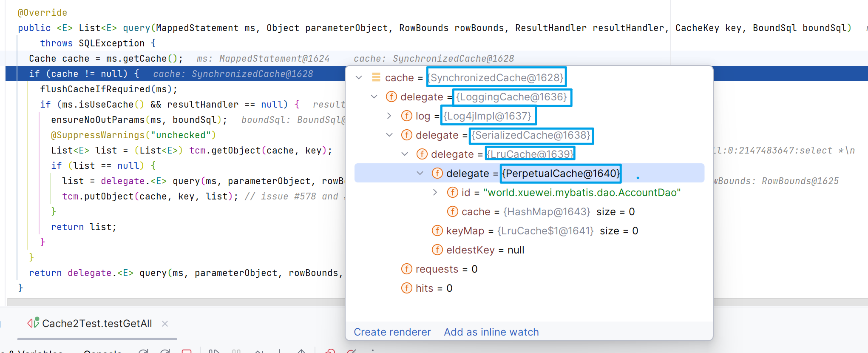868x353 pixels.
Task: Close the Cache2Test.testGetAll debug tab
Action: [x=165, y=324]
